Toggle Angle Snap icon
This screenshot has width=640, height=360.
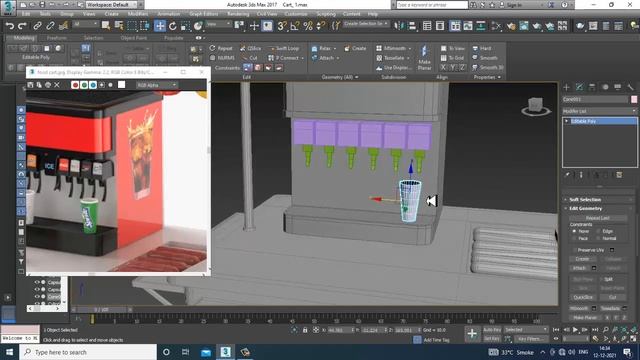pos(295,26)
